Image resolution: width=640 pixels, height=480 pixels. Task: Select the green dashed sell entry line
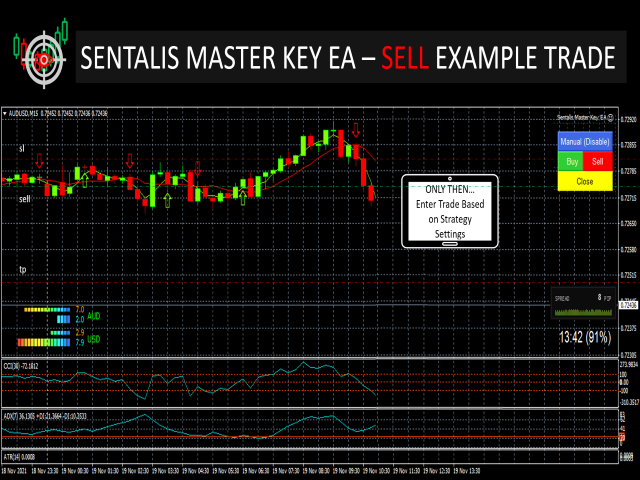310,187
